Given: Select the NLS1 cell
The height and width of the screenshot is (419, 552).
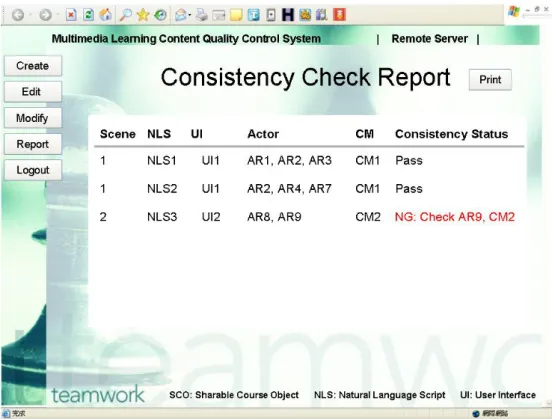Looking at the screenshot, I should (x=162, y=161).
